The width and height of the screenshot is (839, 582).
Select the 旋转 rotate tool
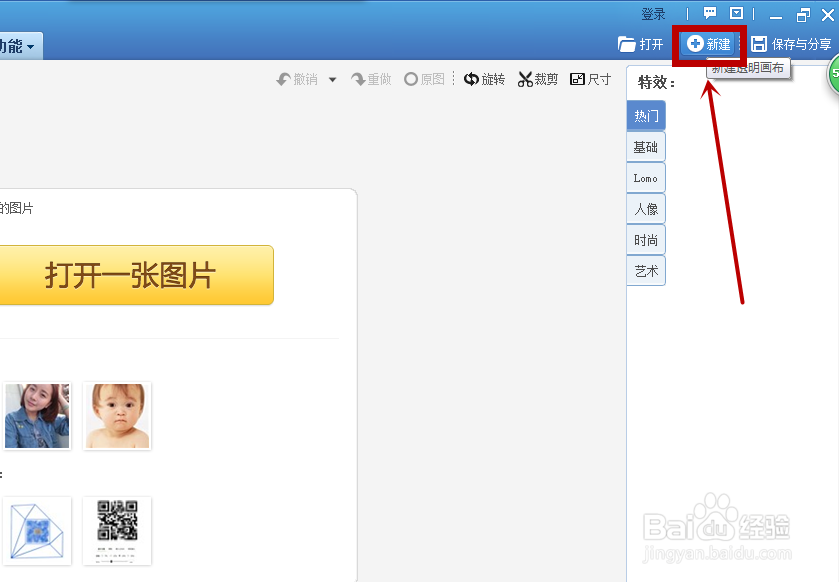tap(484, 78)
